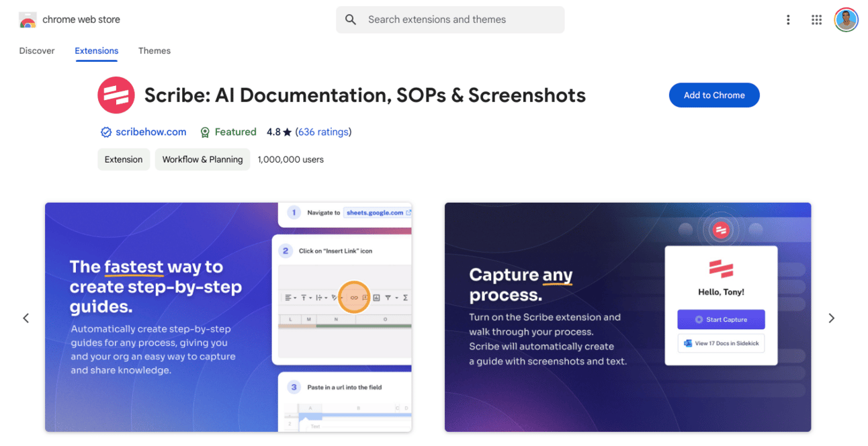The height and width of the screenshot is (446, 868).
Task: Open the 636 ratings link
Action: (324, 132)
